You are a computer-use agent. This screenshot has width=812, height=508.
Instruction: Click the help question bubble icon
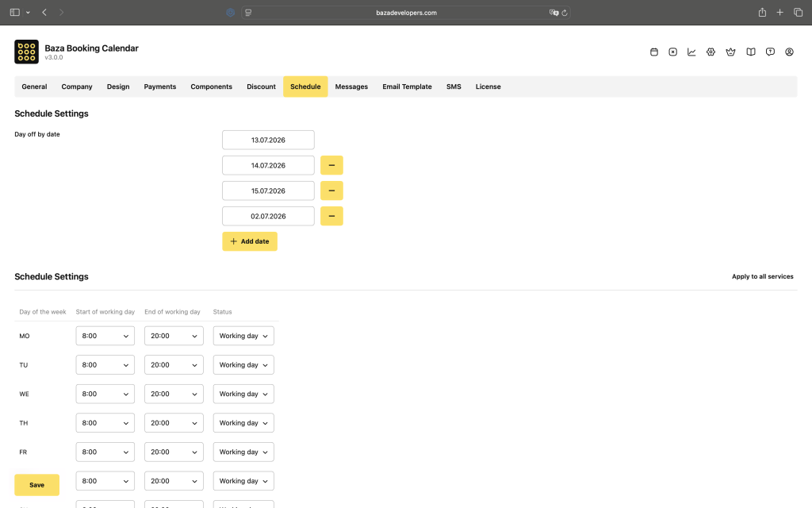[770, 52]
